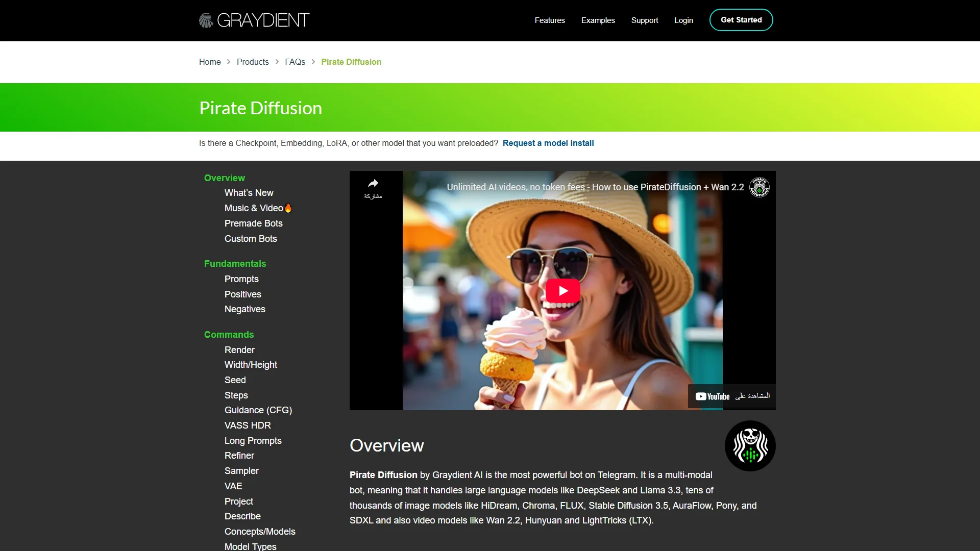Click the video title text overlay
Image resolution: width=980 pixels, height=551 pixels.
(595, 187)
